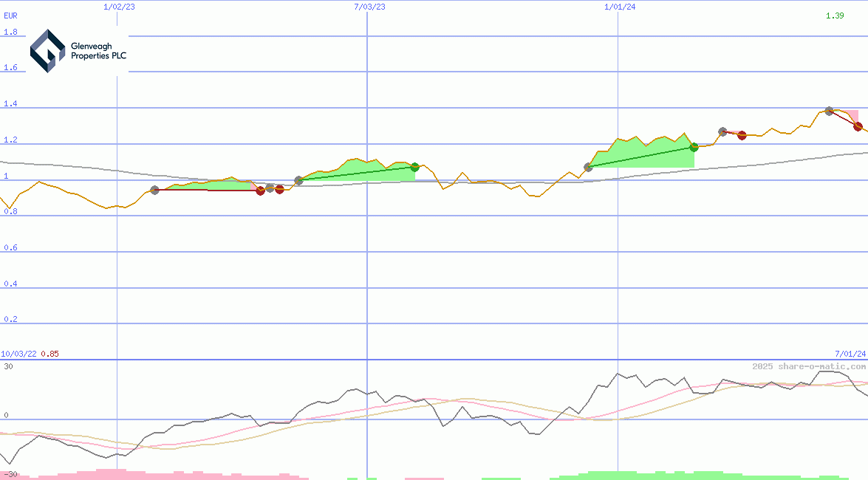
Task: Click the 1/02/23 date label
Action: [x=120, y=7]
